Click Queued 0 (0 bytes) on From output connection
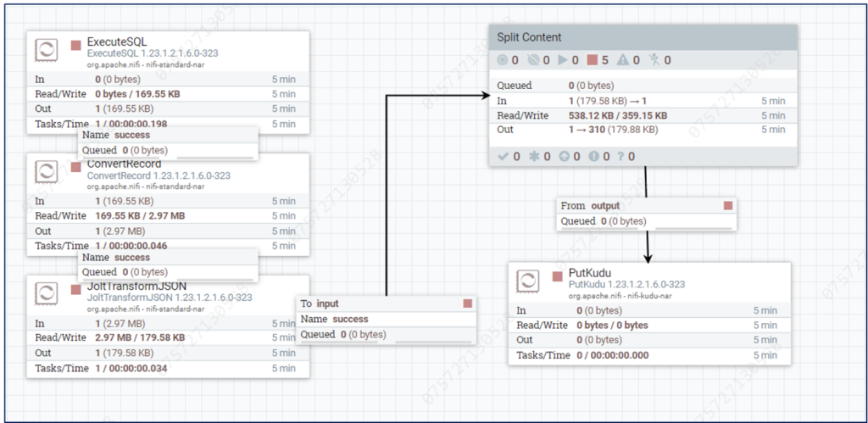868x423 pixels. pyautogui.click(x=604, y=221)
